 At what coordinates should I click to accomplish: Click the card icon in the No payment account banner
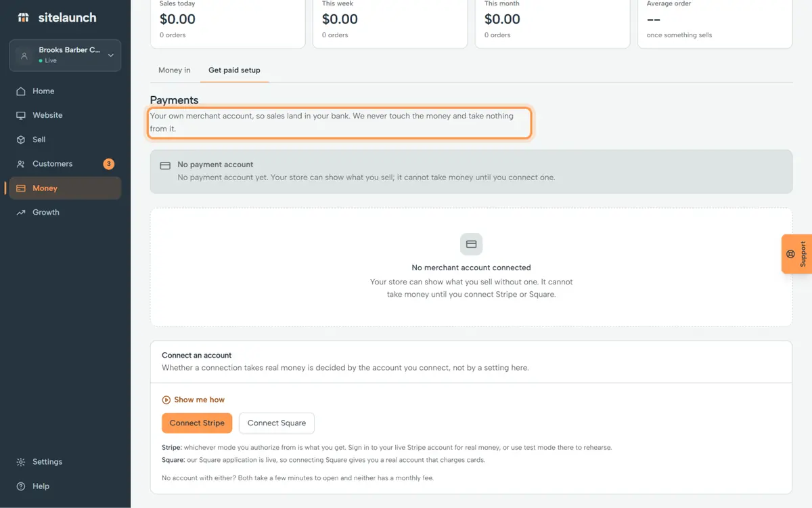164,166
